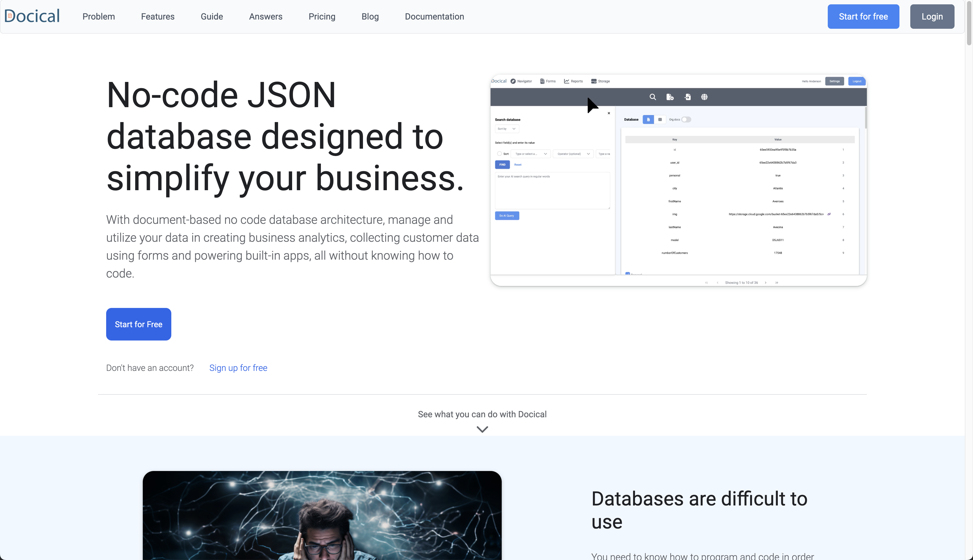Open Documentation in the top nav
973x560 pixels.
434,17
